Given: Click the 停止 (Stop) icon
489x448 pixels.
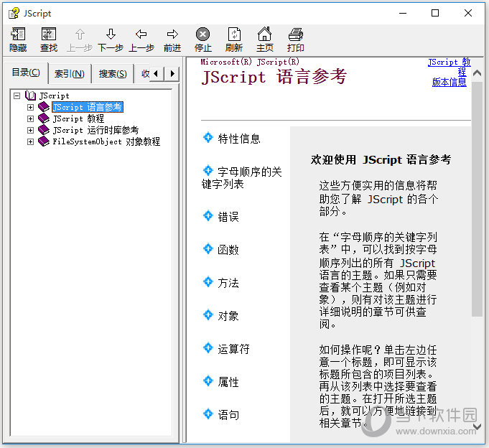Looking at the screenshot, I should [x=202, y=34].
